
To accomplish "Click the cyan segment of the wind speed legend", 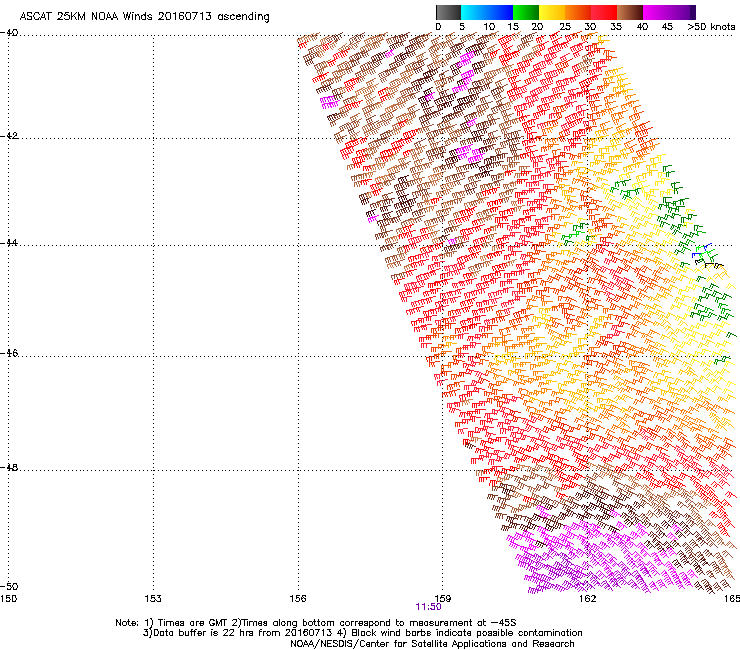I will pos(474,12).
